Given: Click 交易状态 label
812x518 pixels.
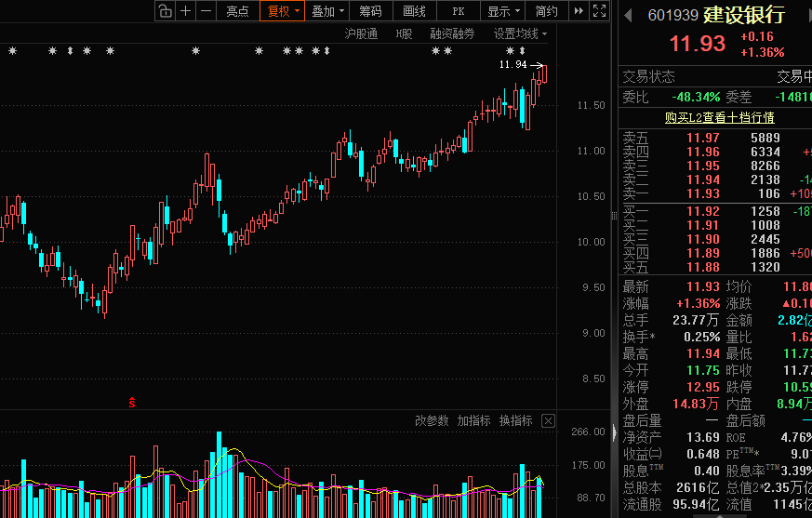Looking at the screenshot, I should [x=648, y=76].
